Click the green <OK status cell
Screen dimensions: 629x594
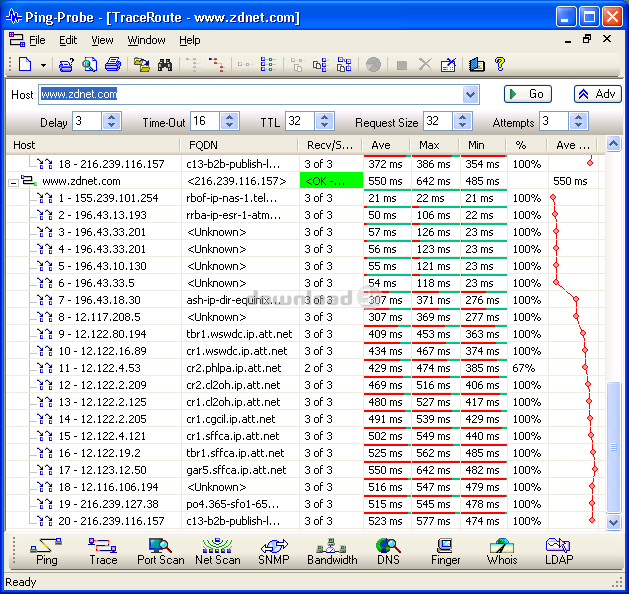tap(331, 181)
